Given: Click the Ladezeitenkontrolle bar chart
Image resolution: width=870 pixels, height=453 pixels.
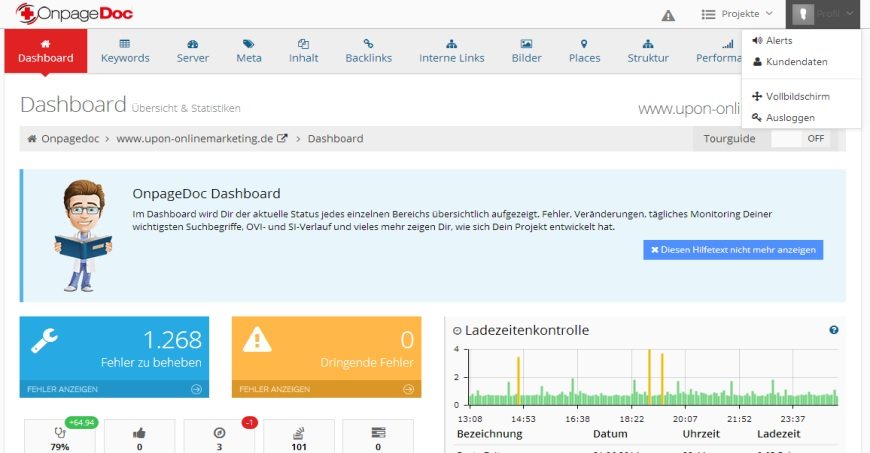Looking at the screenshot, I should (652, 378).
